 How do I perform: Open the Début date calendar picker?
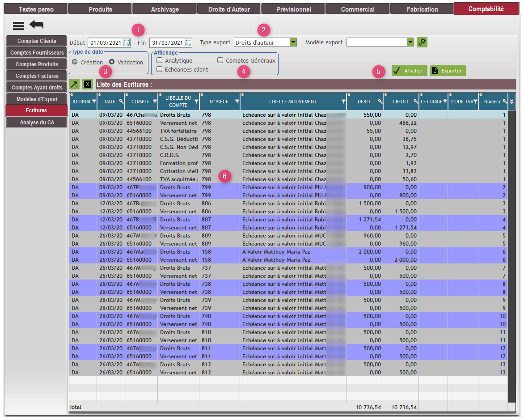pos(127,42)
